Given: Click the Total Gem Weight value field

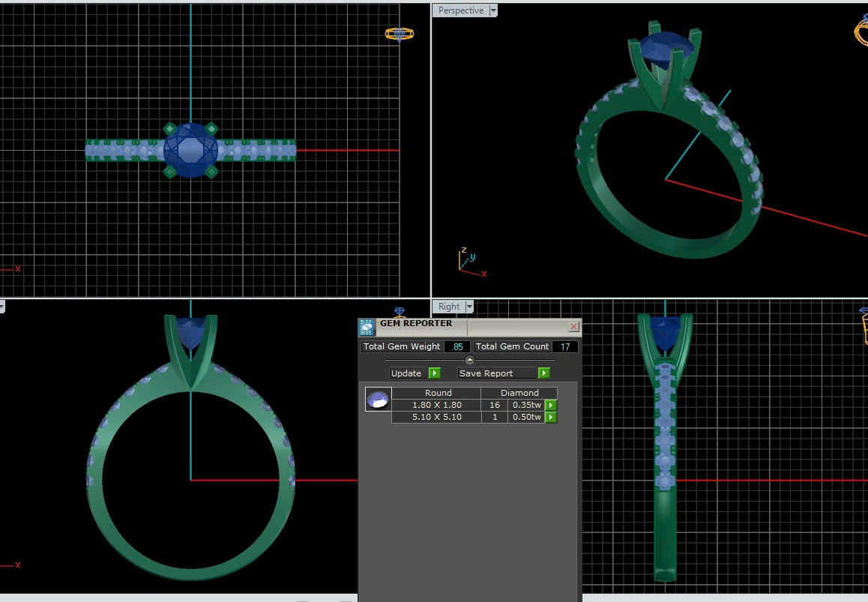Looking at the screenshot, I should 457,346.
